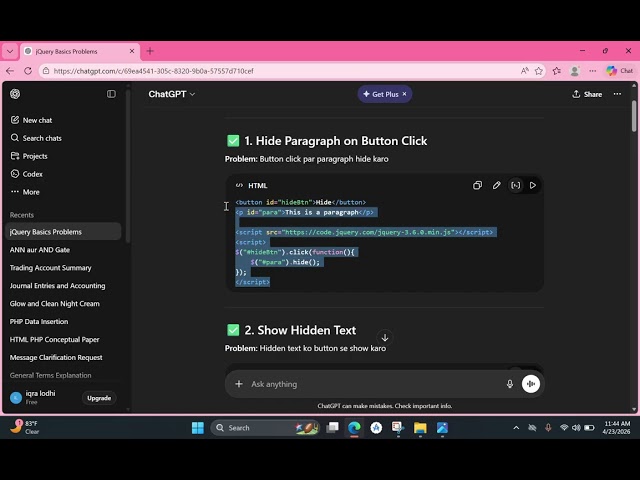Start a New chat
Screen dimensions: 640x480
[31, 120]
